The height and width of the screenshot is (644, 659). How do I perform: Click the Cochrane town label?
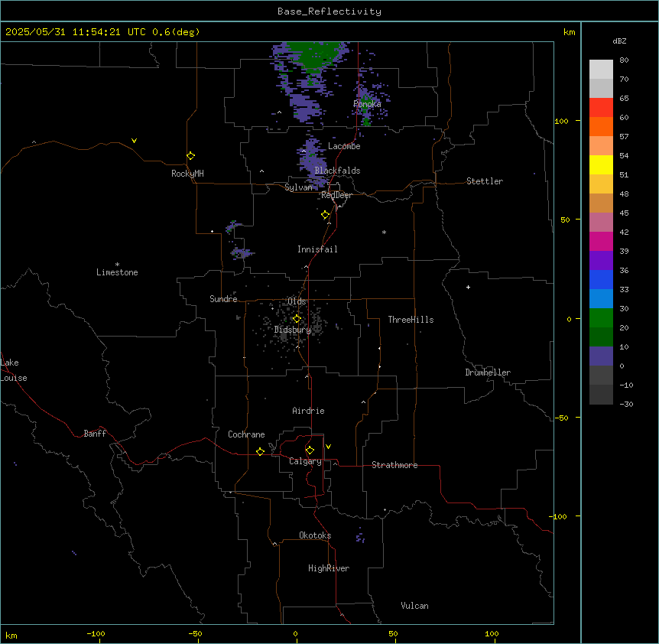pos(246,434)
